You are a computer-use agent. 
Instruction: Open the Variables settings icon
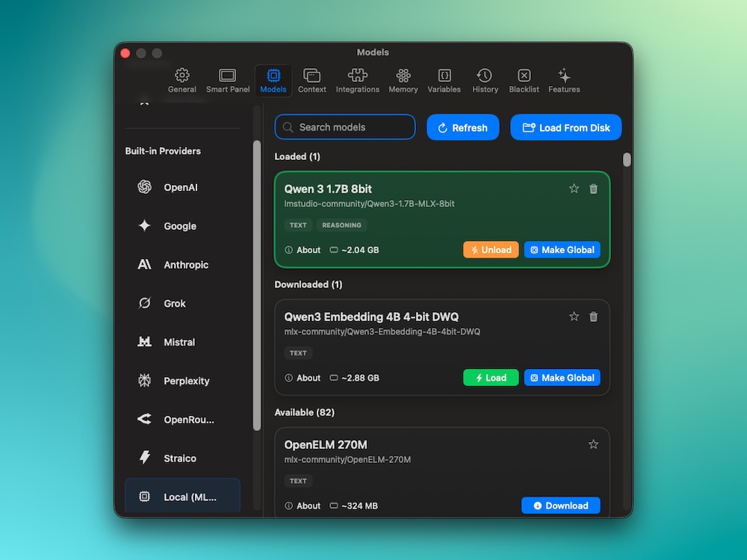coord(444,81)
